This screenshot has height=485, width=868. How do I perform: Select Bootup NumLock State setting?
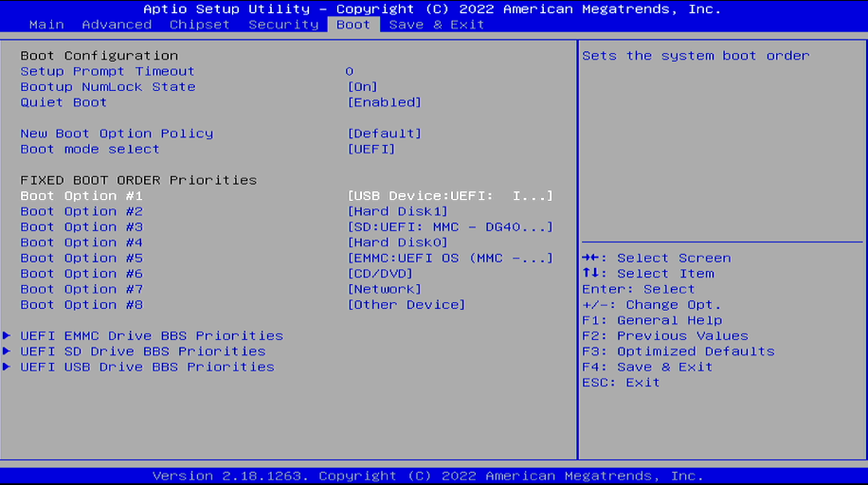108,87
